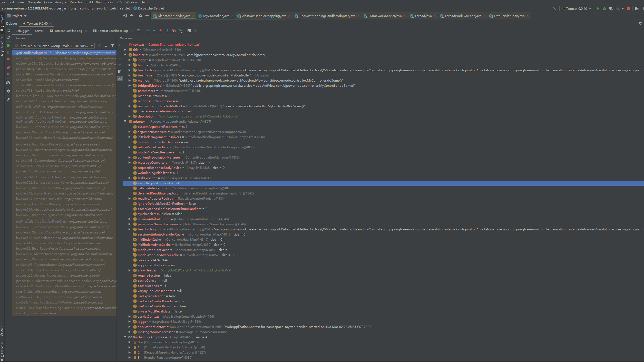The image size is (644, 362).
Task: Click Run with Coverage shield icon
Action: coord(611,8)
